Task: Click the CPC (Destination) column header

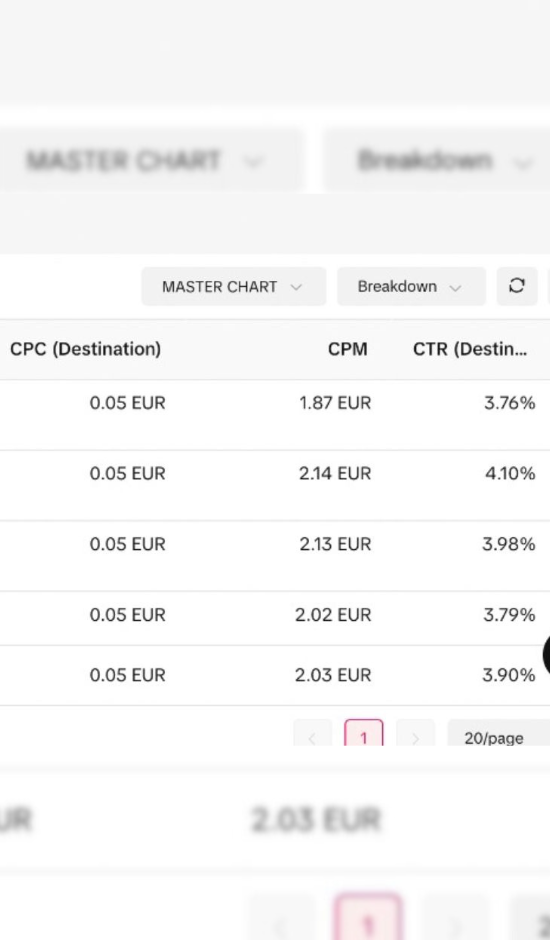Action: pos(86,350)
